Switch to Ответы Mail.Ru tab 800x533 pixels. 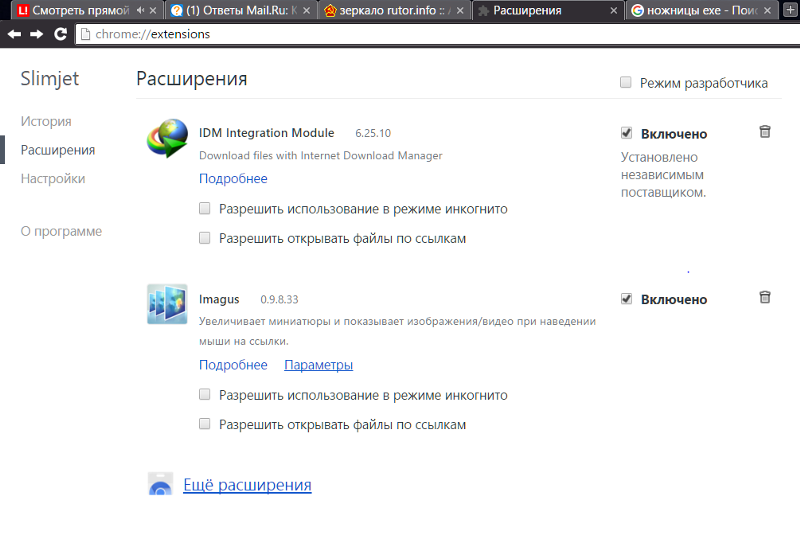tap(241, 10)
